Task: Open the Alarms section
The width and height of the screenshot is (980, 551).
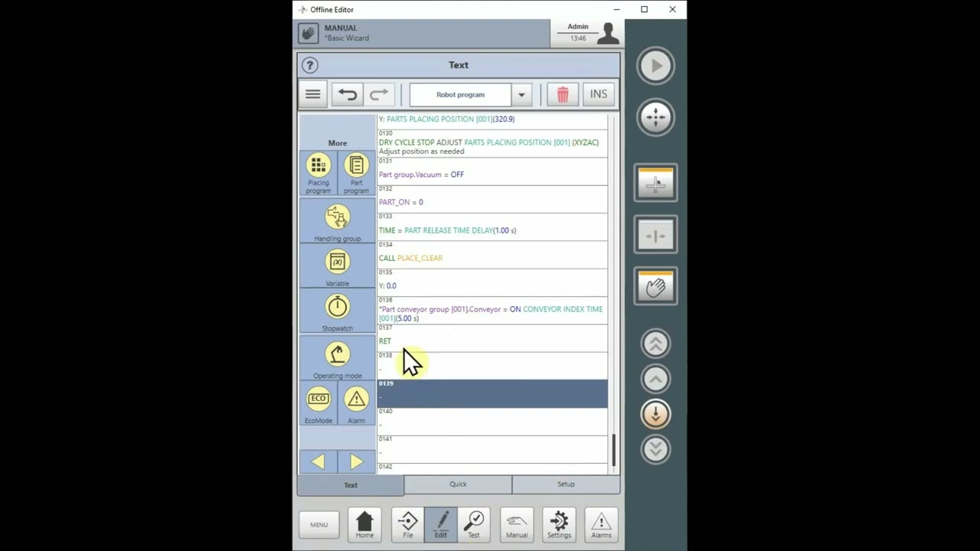Action: pyautogui.click(x=601, y=524)
